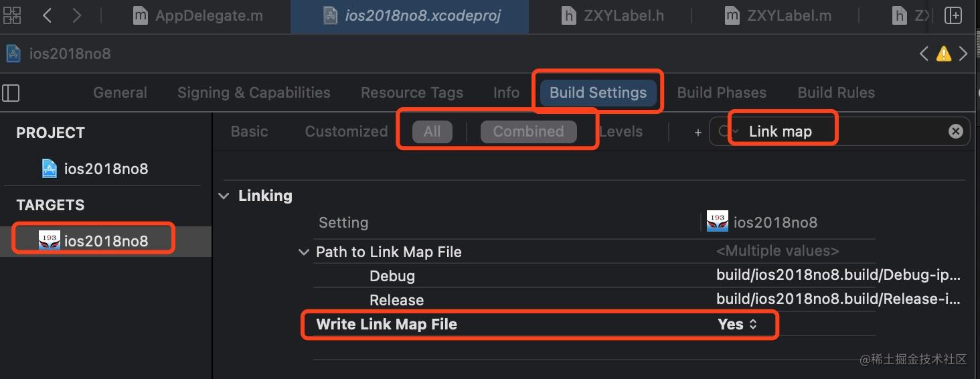
Task: Show the Customized settings filter
Action: tap(346, 131)
